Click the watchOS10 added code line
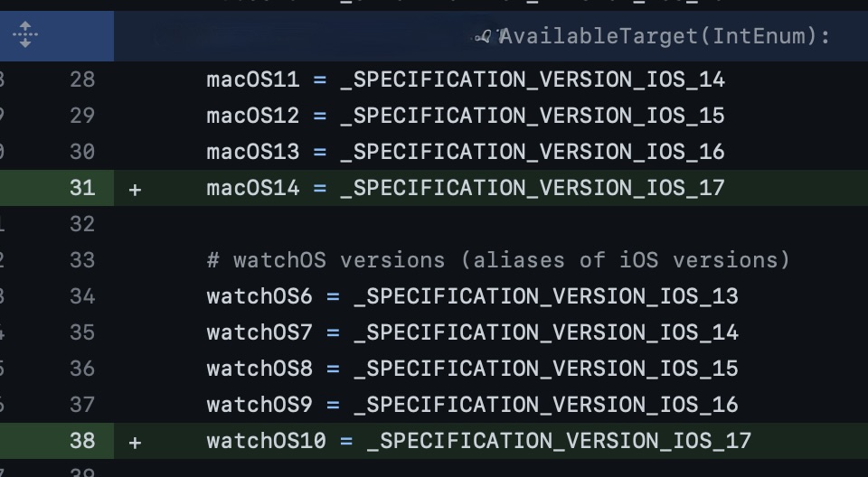This screenshot has height=477, width=868. (x=478, y=441)
